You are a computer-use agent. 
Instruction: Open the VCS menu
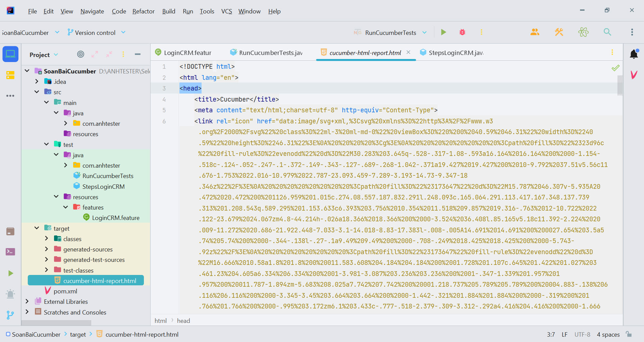point(227,11)
